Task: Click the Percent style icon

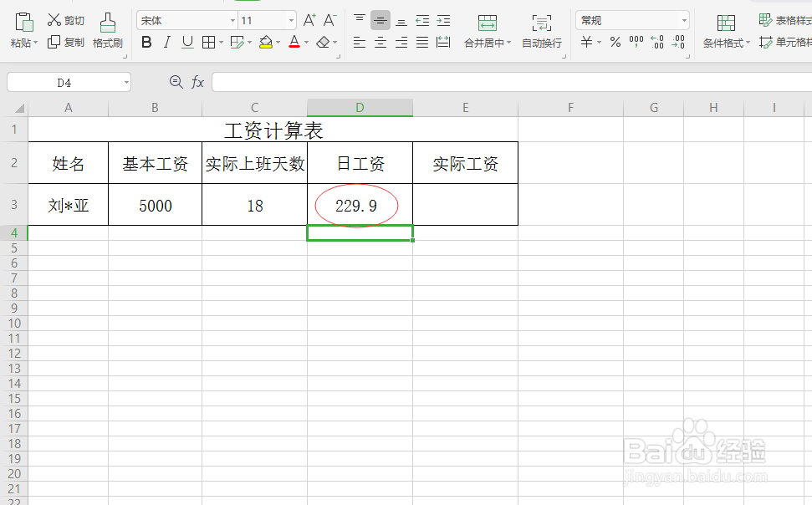Action: [x=615, y=43]
